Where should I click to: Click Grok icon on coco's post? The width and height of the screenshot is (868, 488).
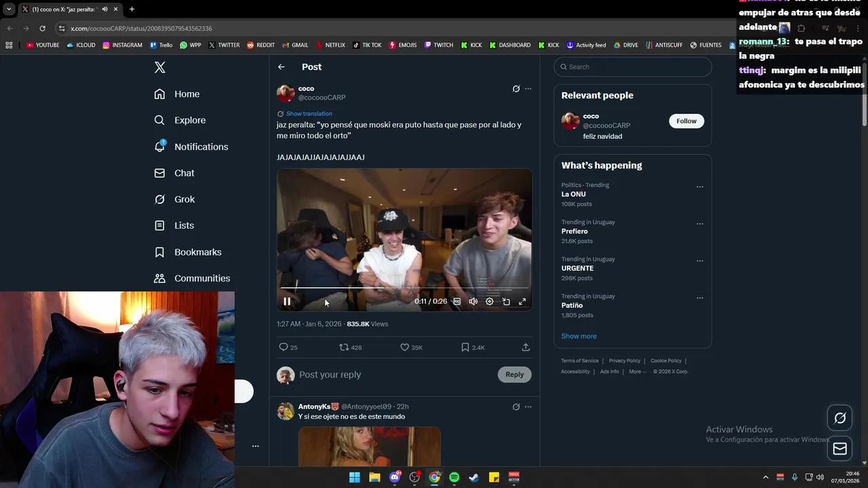[x=516, y=89]
